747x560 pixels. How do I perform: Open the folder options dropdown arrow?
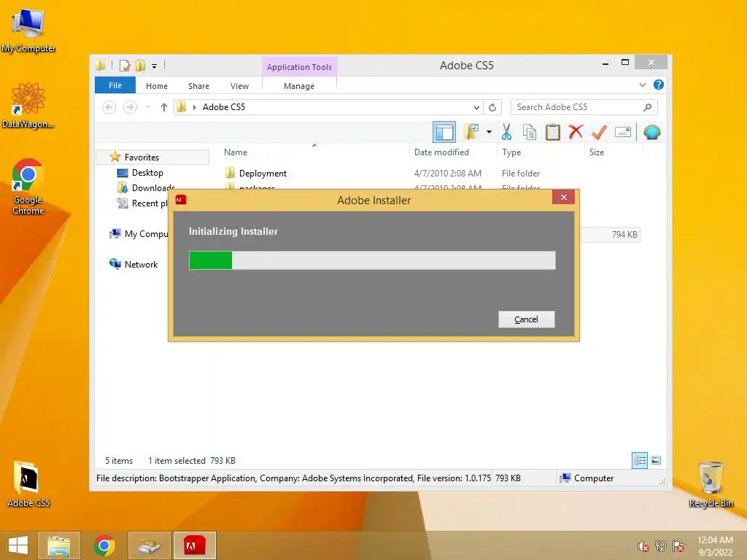coord(489,132)
